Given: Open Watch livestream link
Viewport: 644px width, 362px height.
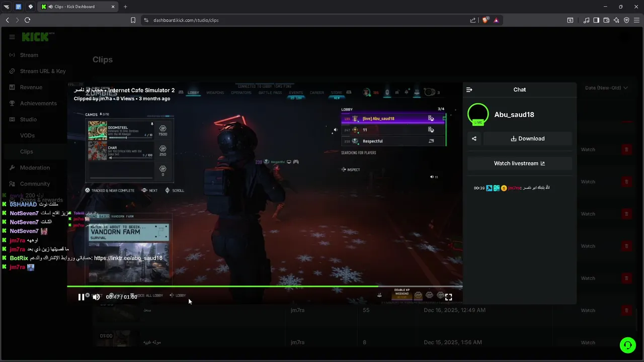Looking at the screenshot, I should point(520,163).
